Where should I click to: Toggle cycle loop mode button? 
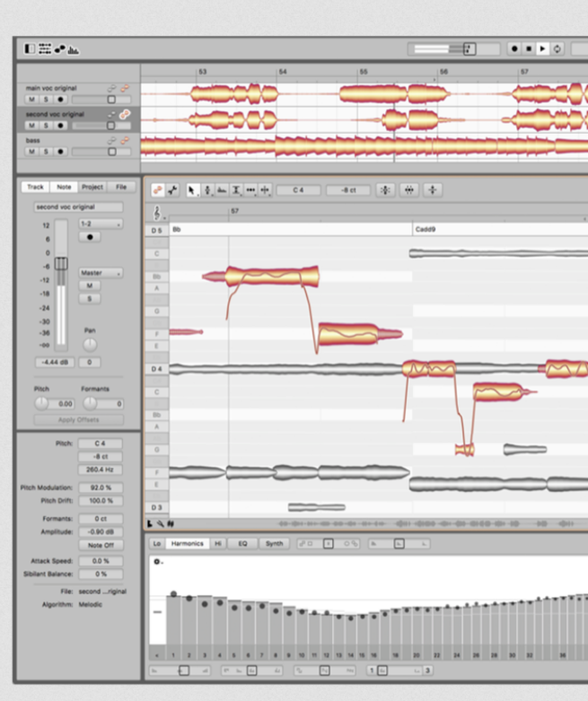point(557,48)
